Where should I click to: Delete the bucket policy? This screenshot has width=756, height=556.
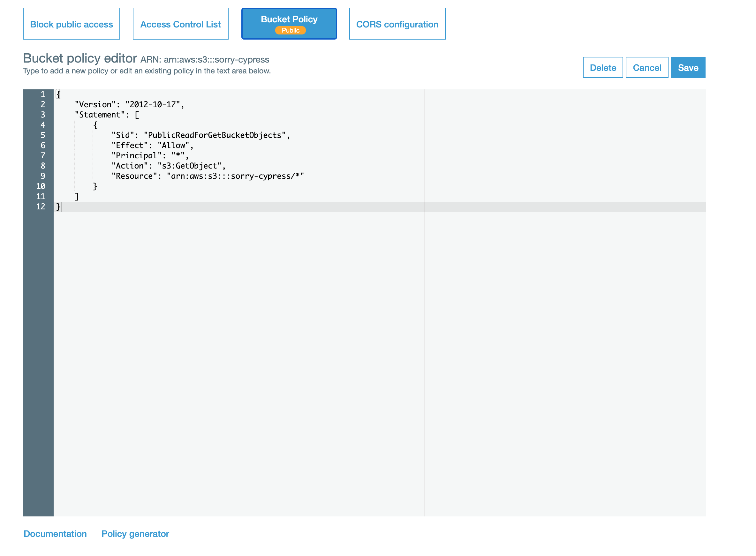(602, 67)
